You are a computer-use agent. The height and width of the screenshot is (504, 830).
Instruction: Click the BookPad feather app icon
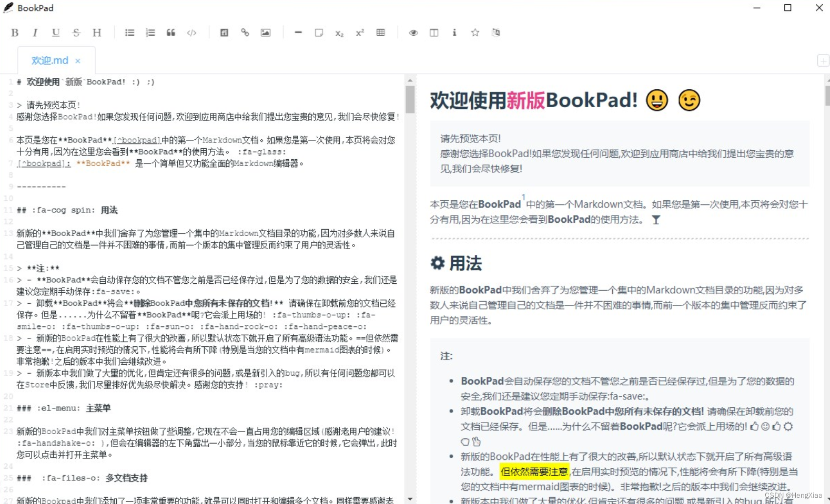tap(8, 7)
